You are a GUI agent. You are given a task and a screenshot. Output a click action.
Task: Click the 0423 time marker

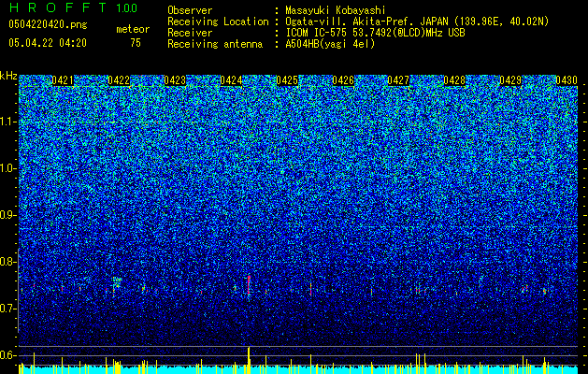[x=175, y=80]
